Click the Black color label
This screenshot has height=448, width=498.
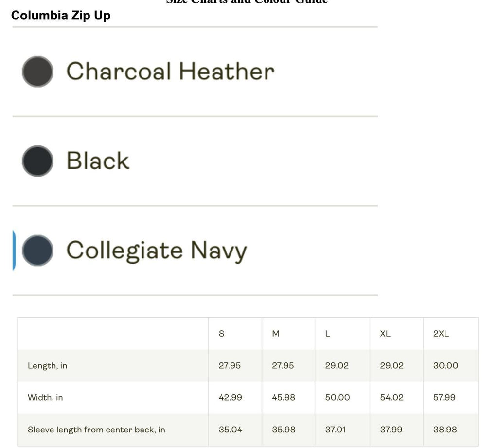coord(98,161)
